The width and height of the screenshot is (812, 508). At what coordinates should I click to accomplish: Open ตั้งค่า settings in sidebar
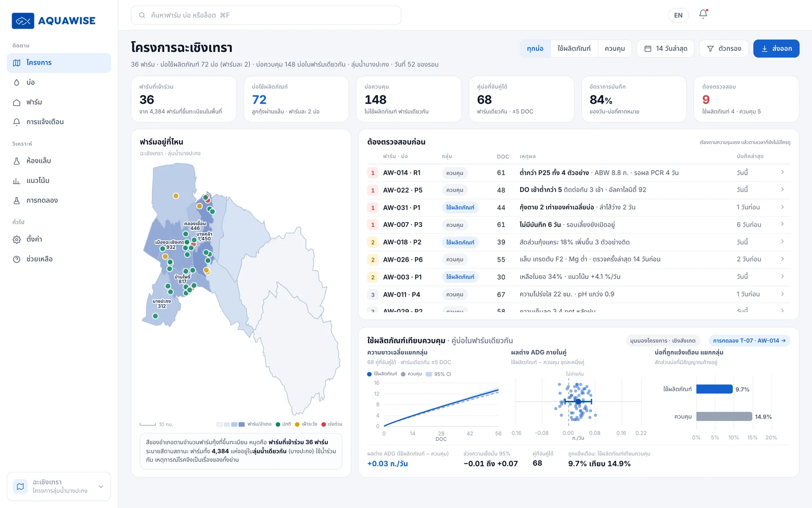coord(59,239)
